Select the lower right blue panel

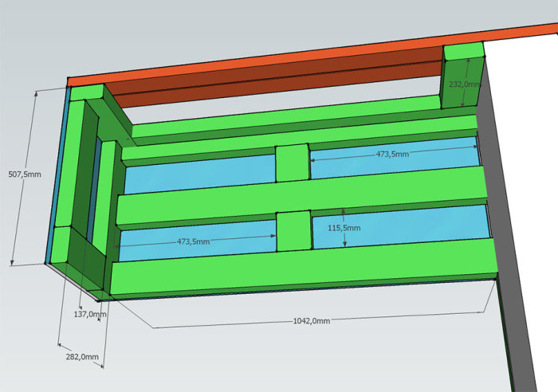401,227
